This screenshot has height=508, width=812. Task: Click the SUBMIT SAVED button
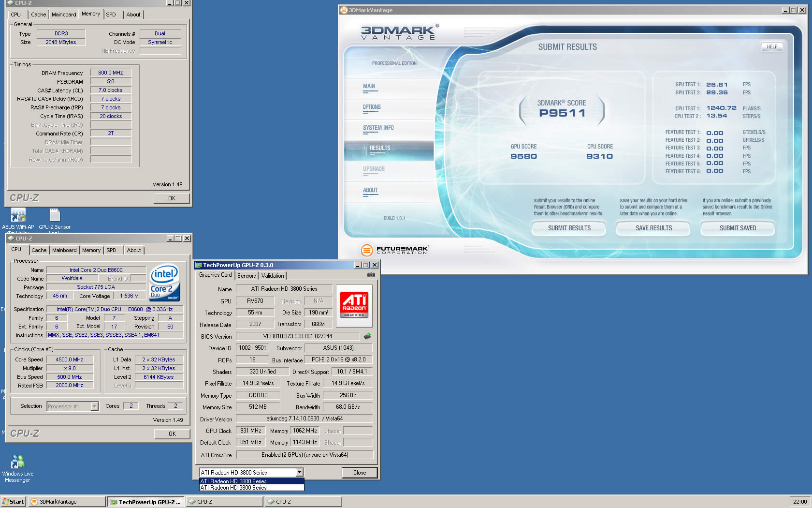click(x=738, y=228)
